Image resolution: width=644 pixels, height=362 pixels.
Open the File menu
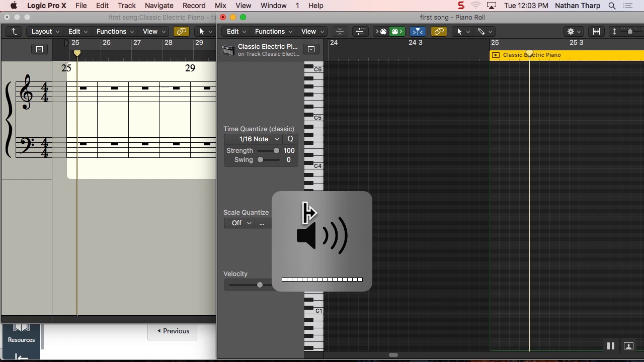(81, 6)
